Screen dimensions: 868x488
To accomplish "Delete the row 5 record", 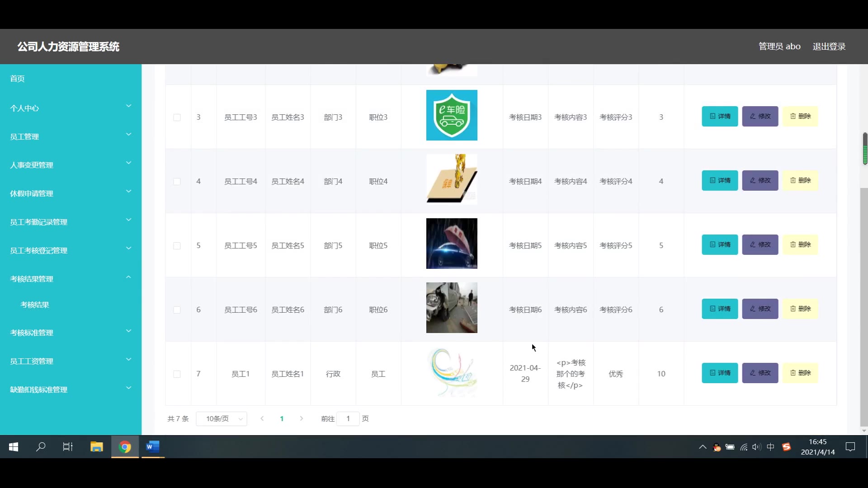I will tap(800, 244).
